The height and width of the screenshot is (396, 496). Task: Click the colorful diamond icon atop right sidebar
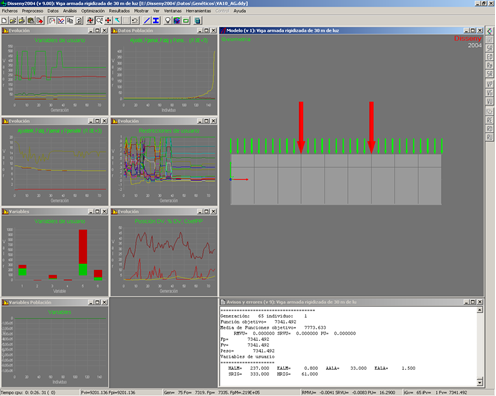[x=489, y=31]
